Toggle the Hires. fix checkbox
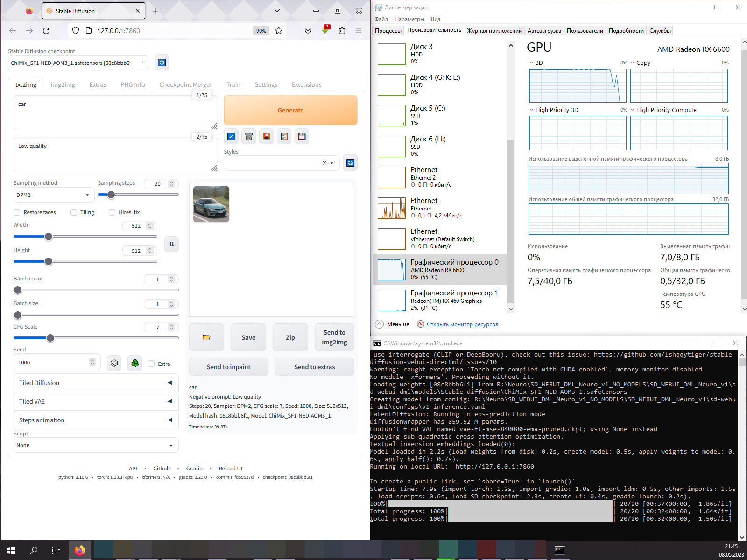The image size is (747, 560). coord(112,212)
